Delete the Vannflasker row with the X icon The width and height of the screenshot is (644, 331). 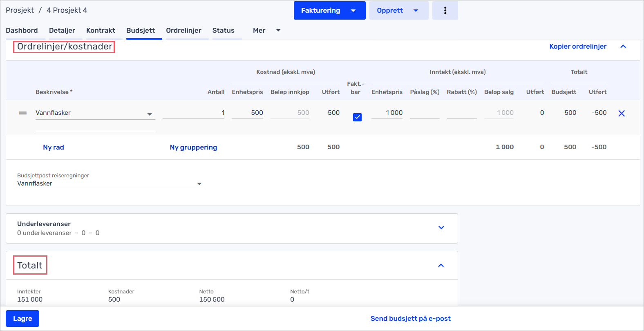(622, 114)
